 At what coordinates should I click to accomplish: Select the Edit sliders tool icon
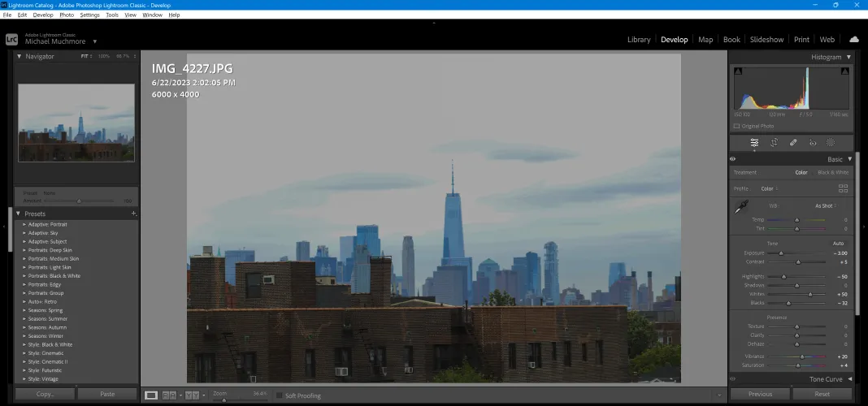(x=754, y=143)
